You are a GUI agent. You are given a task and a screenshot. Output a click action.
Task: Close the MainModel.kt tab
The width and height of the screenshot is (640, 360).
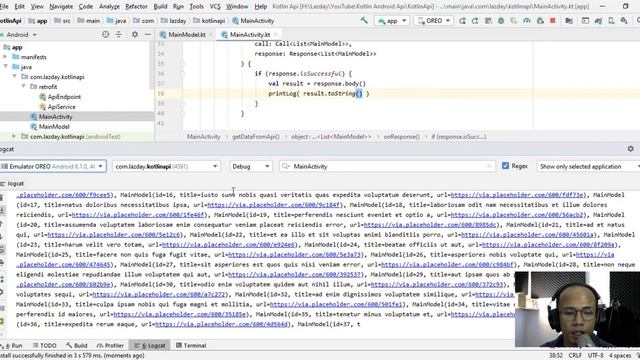pos(211,35)
